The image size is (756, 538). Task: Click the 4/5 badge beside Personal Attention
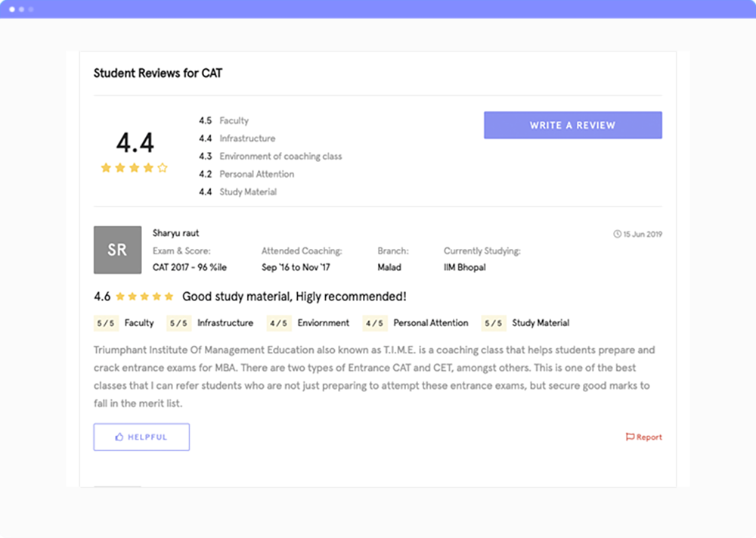click(375, 323)
